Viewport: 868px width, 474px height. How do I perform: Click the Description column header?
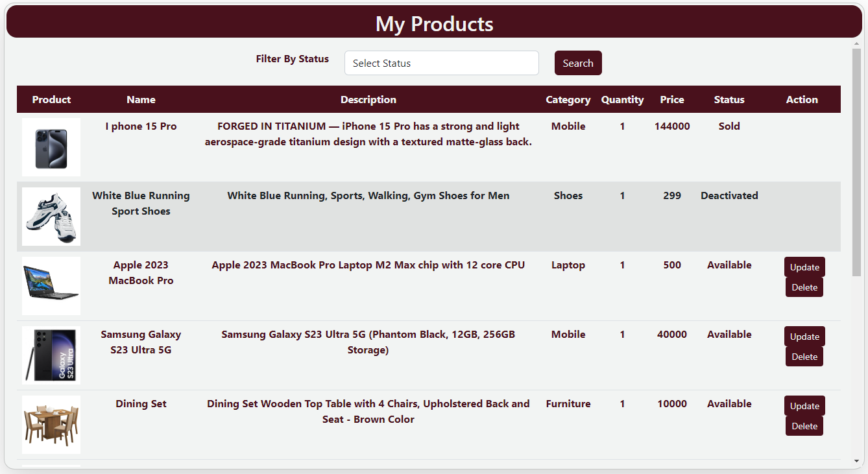pyautogui.click(x=368, y=99)
